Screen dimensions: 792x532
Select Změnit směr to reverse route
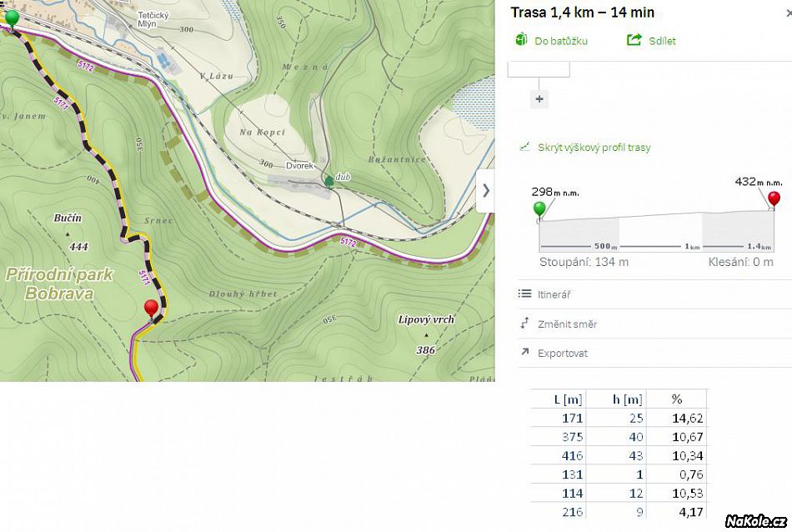[x=567, y=324]
